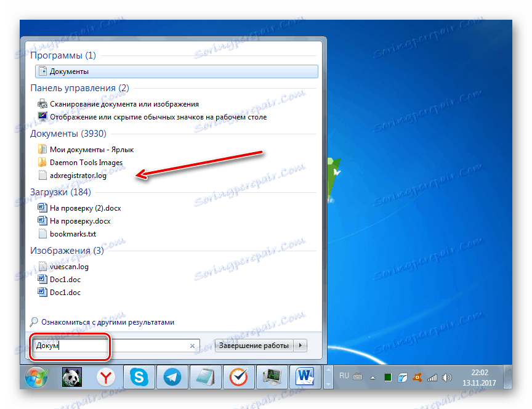Open Документы program result
The width and height of the screenshot is (532, 409).
[x=177, y=71]
